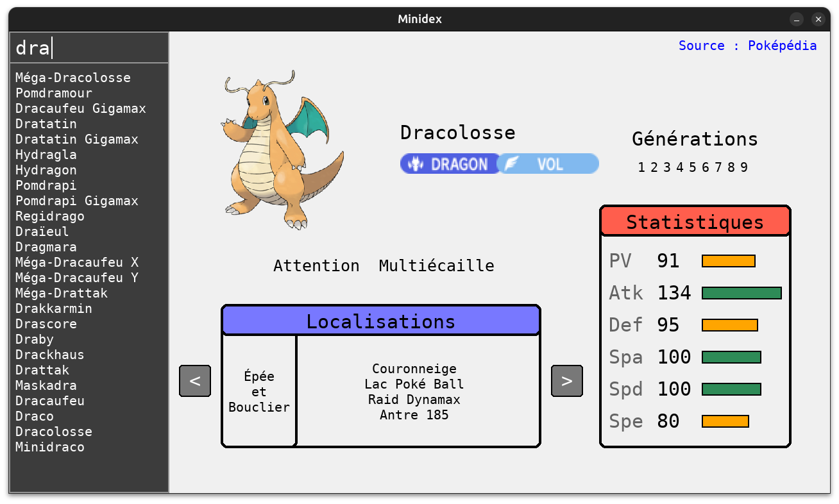Click the Raid Dynamax location line
839x504 pixels.
[x=414, y=399]
